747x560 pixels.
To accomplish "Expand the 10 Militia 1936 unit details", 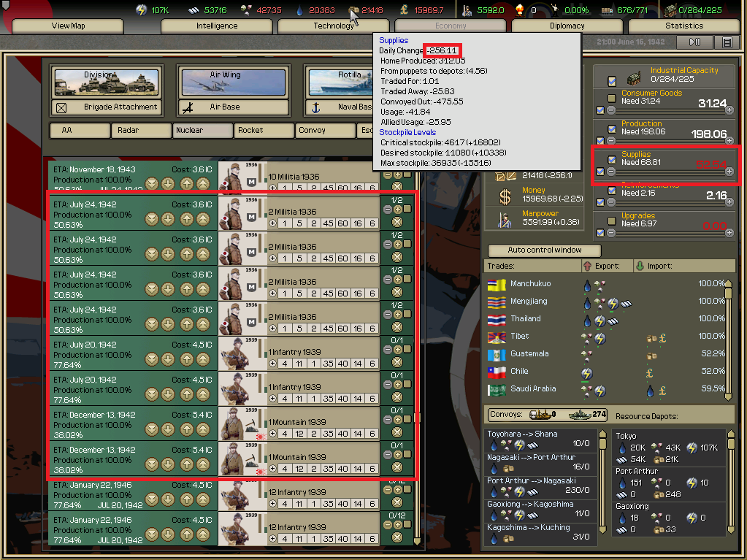I will (272, 188).
